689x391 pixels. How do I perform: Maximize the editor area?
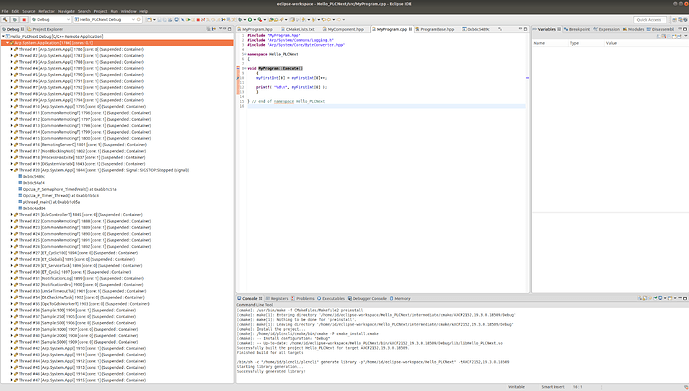click(x=525, y=29)
